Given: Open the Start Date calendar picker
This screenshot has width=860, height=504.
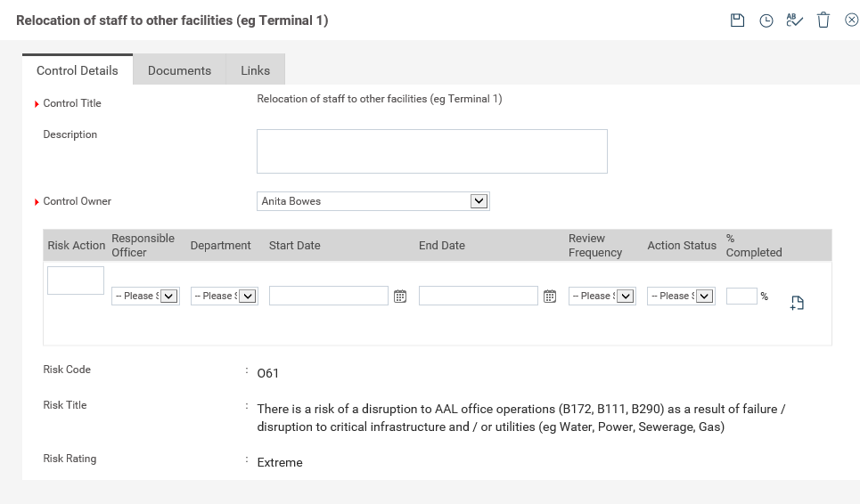Looking at the screenshot, I should coord(400,297).
